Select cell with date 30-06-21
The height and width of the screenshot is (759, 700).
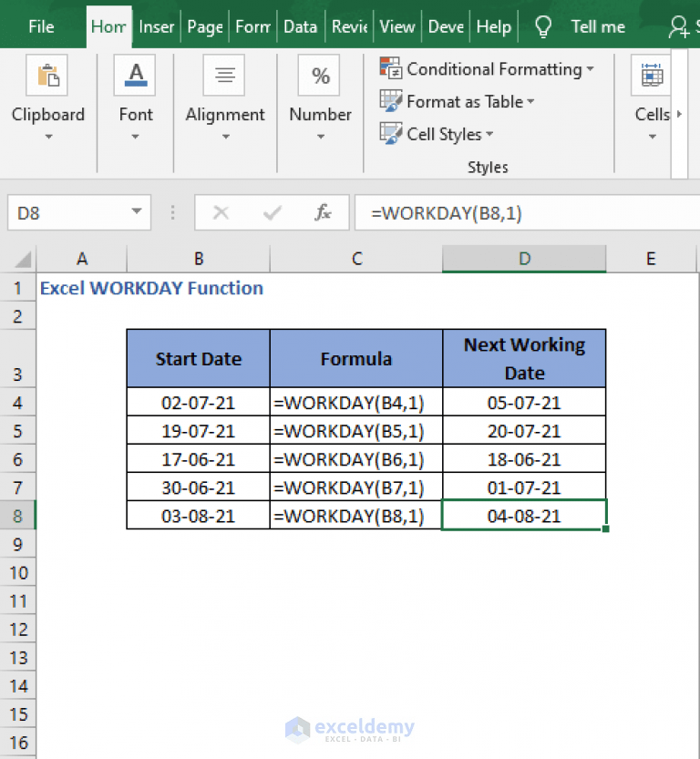click(199, 487)
